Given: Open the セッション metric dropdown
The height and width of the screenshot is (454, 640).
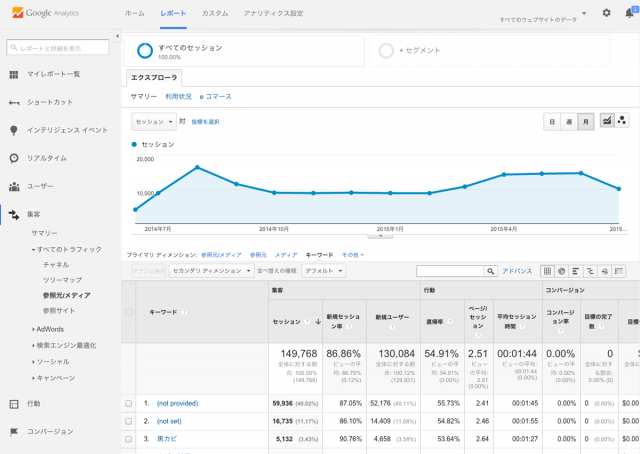Looking at the screenshot, I should [154, 122].
